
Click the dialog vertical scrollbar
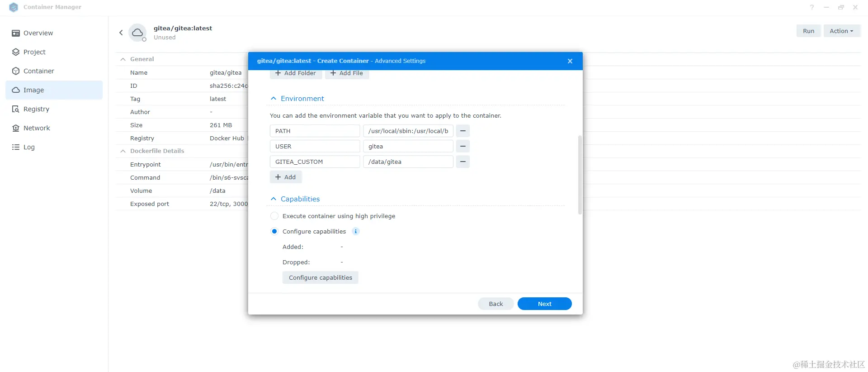point(580,175)
